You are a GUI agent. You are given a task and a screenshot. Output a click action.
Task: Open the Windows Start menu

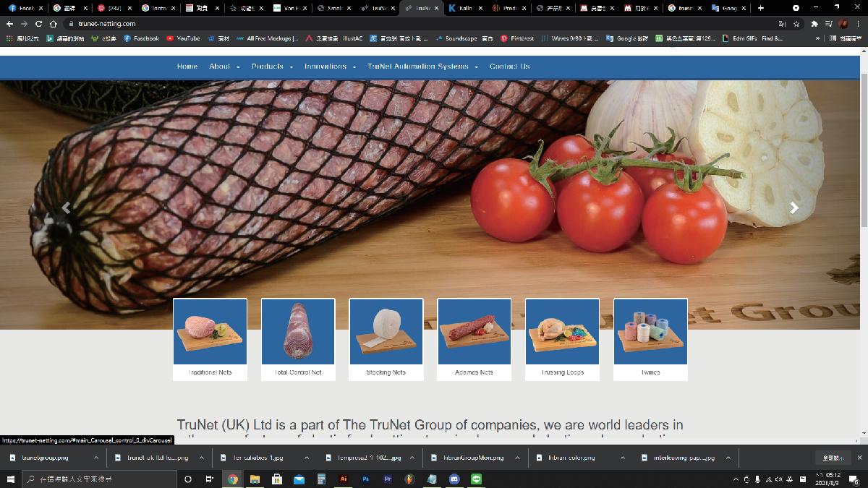[x=11, y=479]
